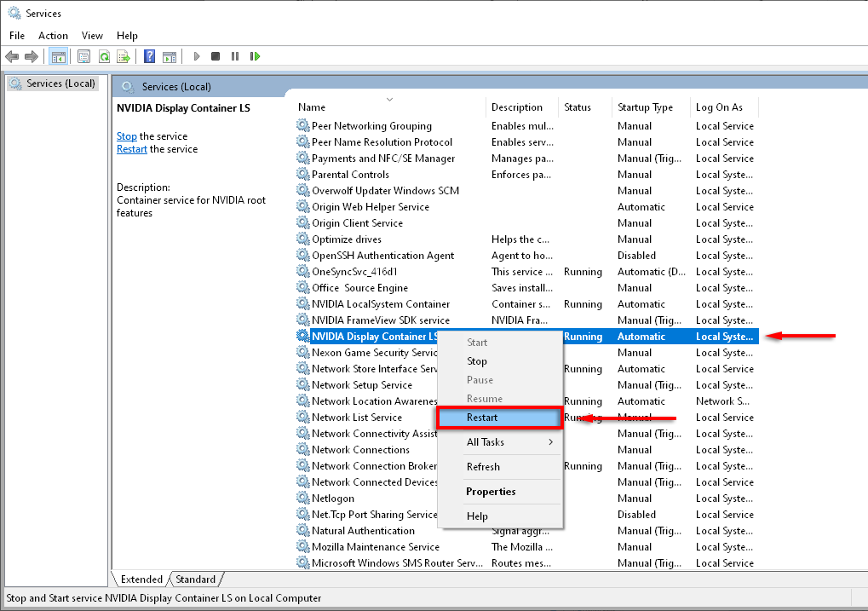Click the Stop Service square icon
Viewport: 868px width, 611px height.
[x=216, y=56]
